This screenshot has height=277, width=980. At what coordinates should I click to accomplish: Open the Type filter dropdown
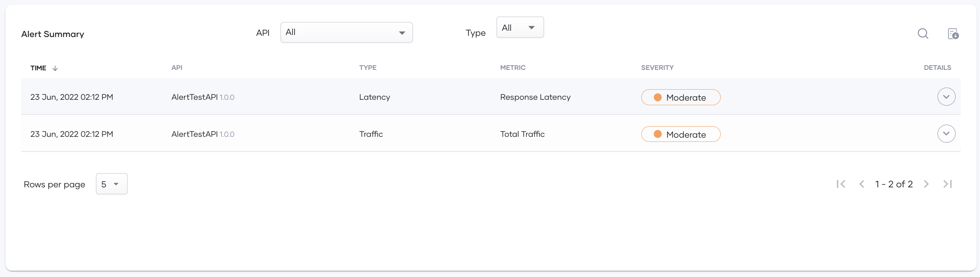[520, 27]
